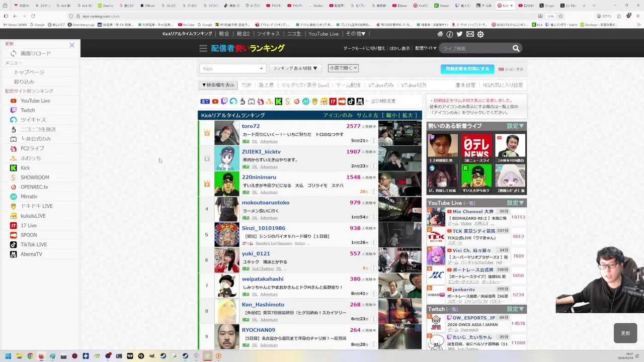Switch to dark mode with ダークモードに切り替え

(x=364, y=48)
